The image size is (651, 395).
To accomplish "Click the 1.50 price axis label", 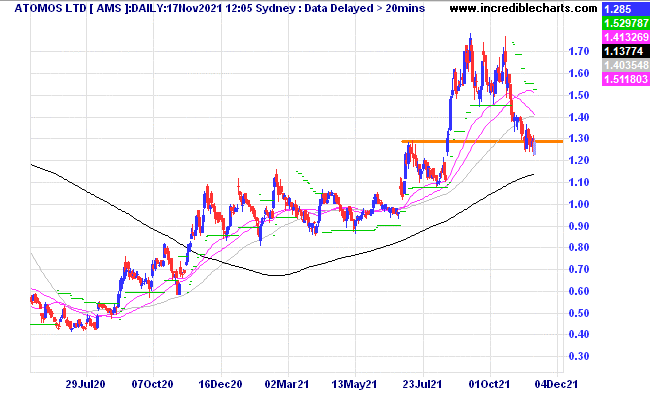I will (x=579, y=95).
